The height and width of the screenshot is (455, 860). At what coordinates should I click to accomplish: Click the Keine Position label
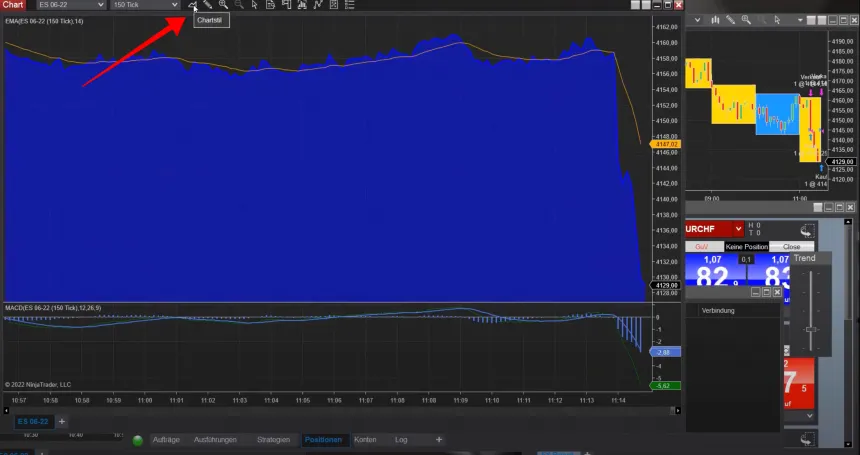pyautogui.click(x=746, y=247)
